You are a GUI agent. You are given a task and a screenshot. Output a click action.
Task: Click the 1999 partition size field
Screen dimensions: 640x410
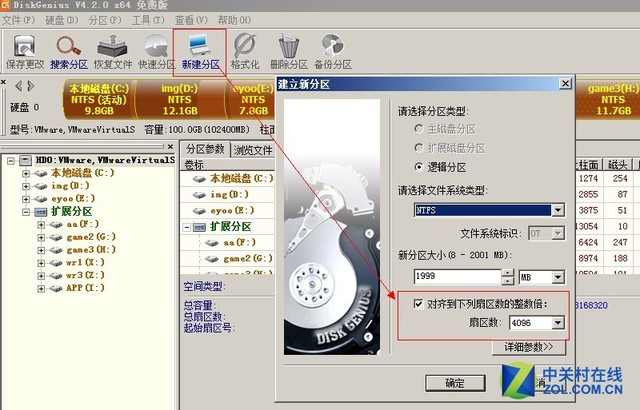(457, 277)
